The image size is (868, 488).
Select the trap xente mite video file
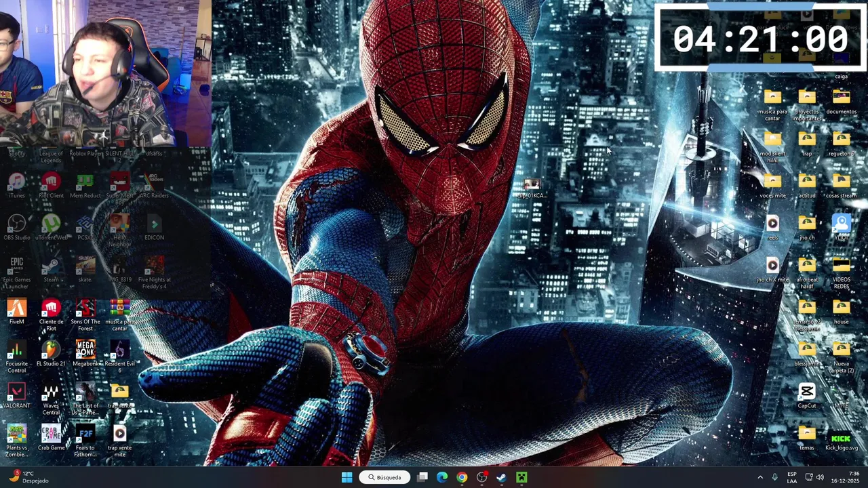[x=119, y=441]
